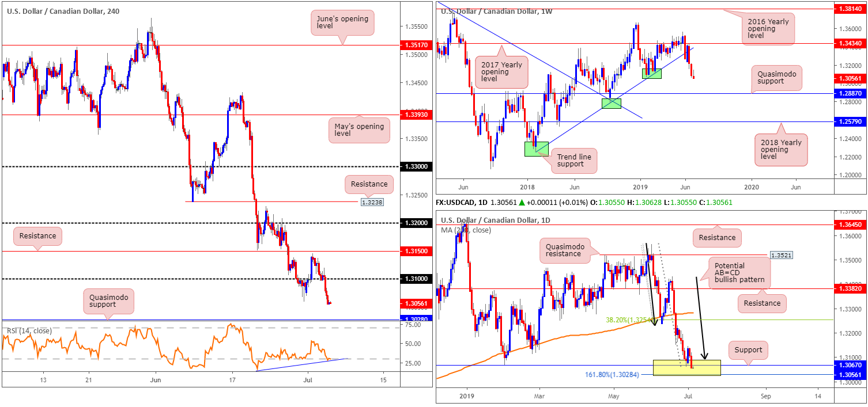868x407 pixels.
Task: Click the 50.00 RSI scale value
Action: tap(413, 344)
